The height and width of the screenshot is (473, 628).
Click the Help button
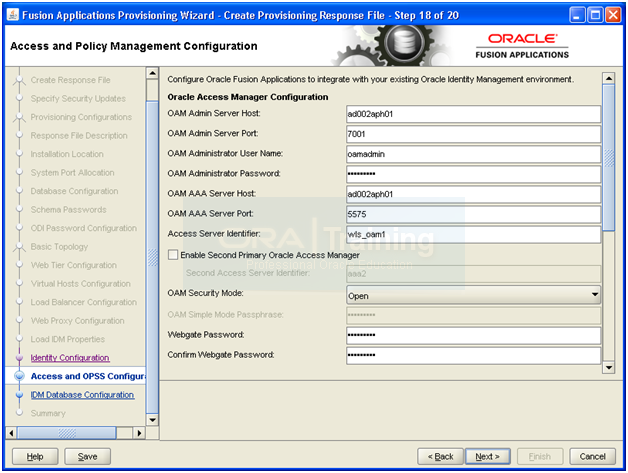click(35, 457)
